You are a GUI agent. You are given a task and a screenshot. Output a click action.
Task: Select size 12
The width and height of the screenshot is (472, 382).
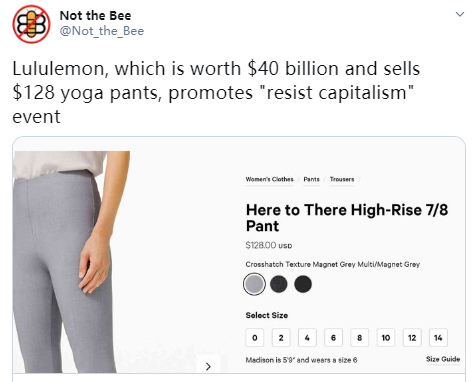(412, 338)
